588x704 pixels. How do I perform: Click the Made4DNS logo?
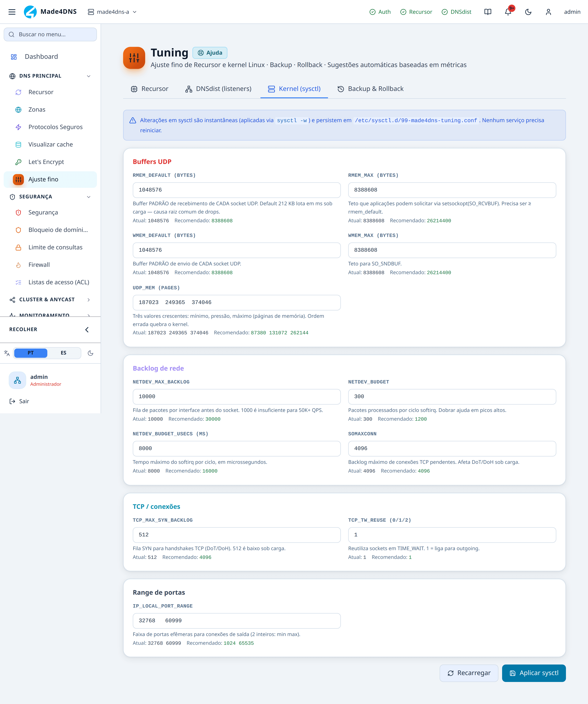50,12
